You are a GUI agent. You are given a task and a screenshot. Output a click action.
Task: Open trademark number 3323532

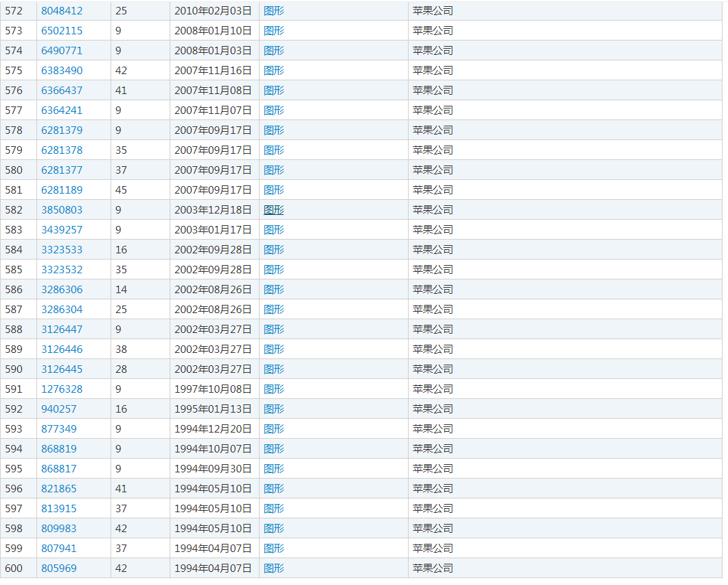(x=62, y=270)
